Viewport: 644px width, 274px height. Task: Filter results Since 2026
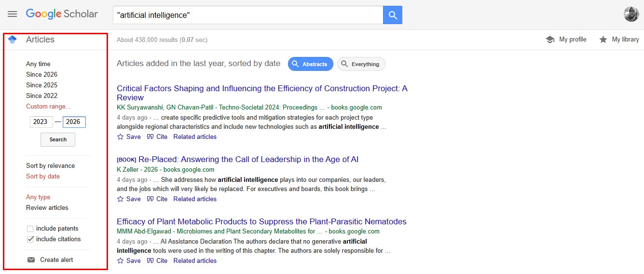coord(41,75)
